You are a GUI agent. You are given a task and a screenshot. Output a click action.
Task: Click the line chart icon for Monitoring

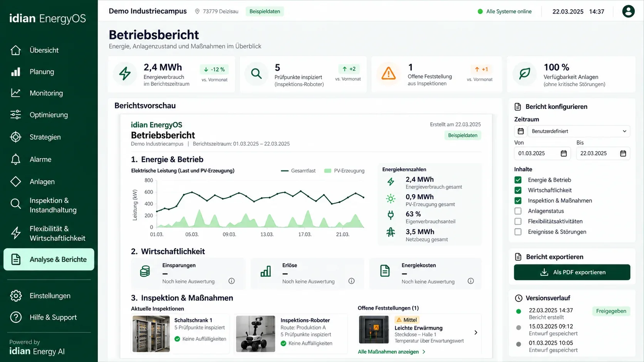(16, 93)
